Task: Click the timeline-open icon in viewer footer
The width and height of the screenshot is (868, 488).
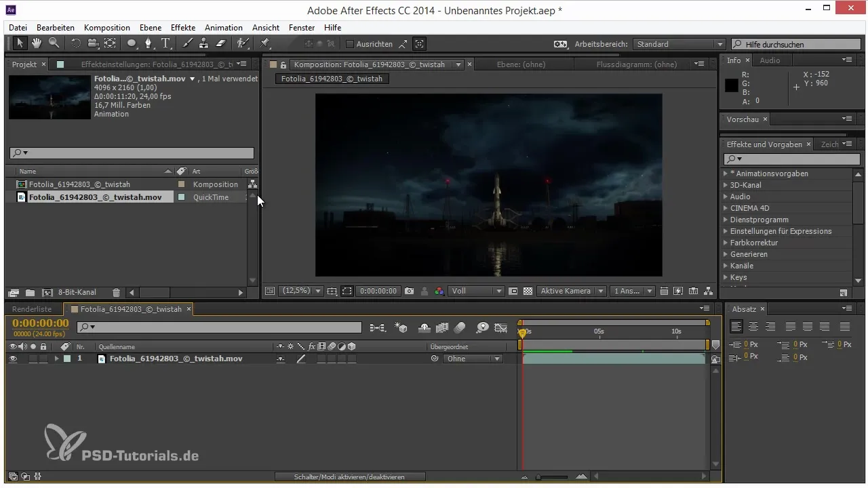Action: pos(693,291)
